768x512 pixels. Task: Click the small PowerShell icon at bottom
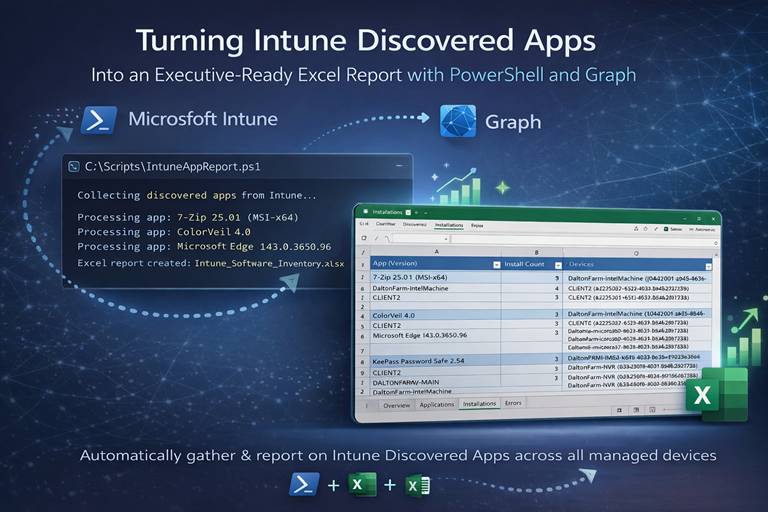pos(303,485)
